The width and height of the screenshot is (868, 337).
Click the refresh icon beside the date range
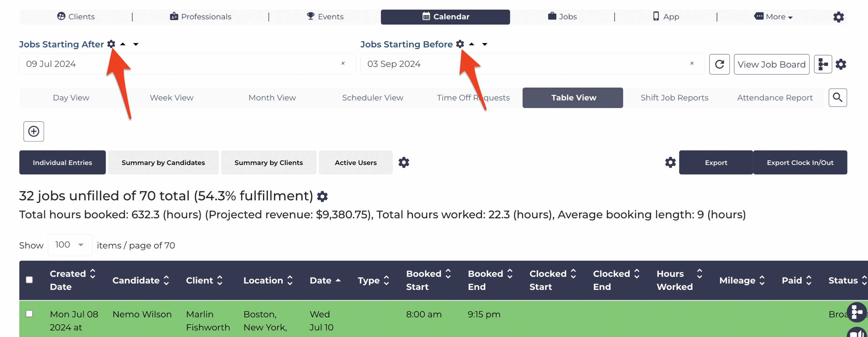(719, 64)
